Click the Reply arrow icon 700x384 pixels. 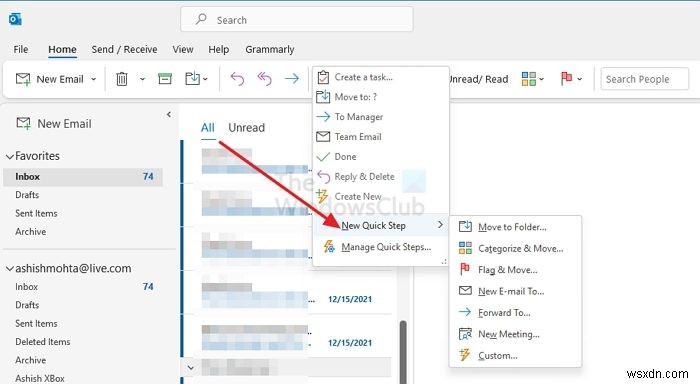click(237, 79)
